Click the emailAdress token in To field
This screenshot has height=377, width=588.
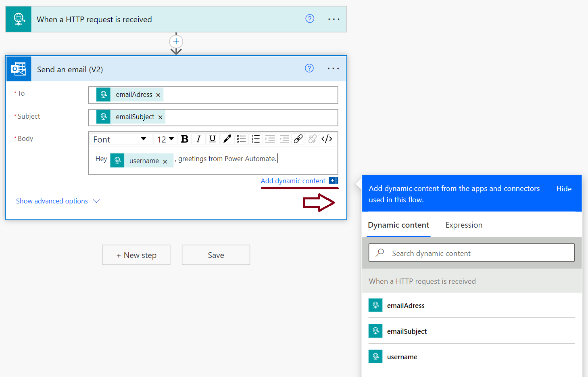coord(129,94)
